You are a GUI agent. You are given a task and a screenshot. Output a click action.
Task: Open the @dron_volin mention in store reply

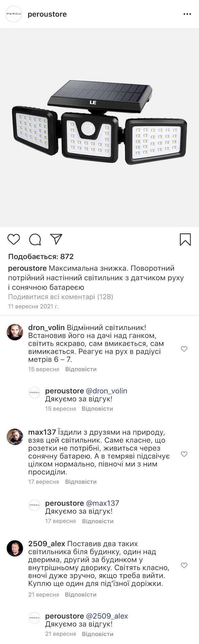pos(106,391)
